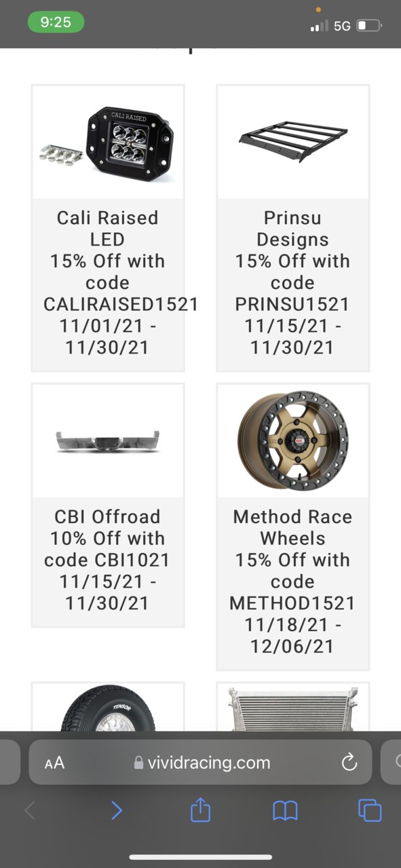The width and height of the screenshot is (401, 868).
Task: Open the Cali Raised LED light image
Action: click(x=108, y=143)
